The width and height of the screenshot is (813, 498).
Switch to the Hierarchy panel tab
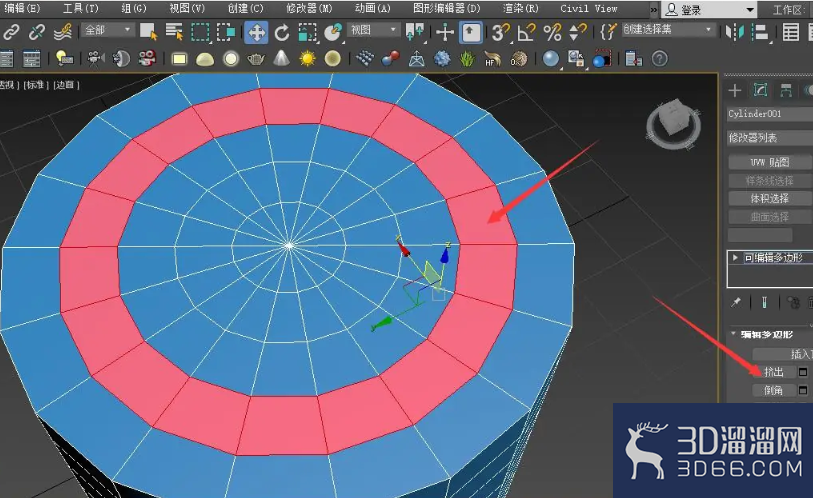tap(786, 90)
